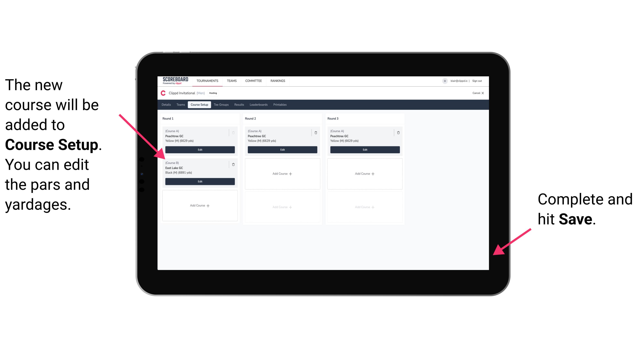Image resolution: width=644 pixels, height=346 pixels.
Task: Click Add Course for Round 2
Action: (281, 173)
